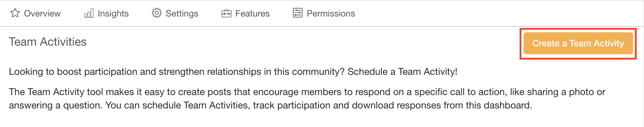Click the bar chart icon for Insights
The width and height of the screenshot is (644, 127).
(x=89, y=13)
